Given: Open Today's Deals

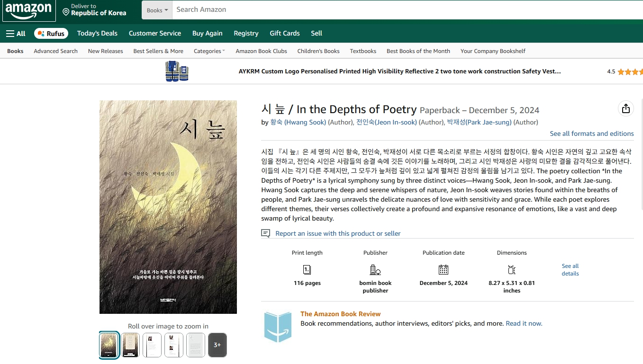Looking at the screenshot, I should coord(97,33).
